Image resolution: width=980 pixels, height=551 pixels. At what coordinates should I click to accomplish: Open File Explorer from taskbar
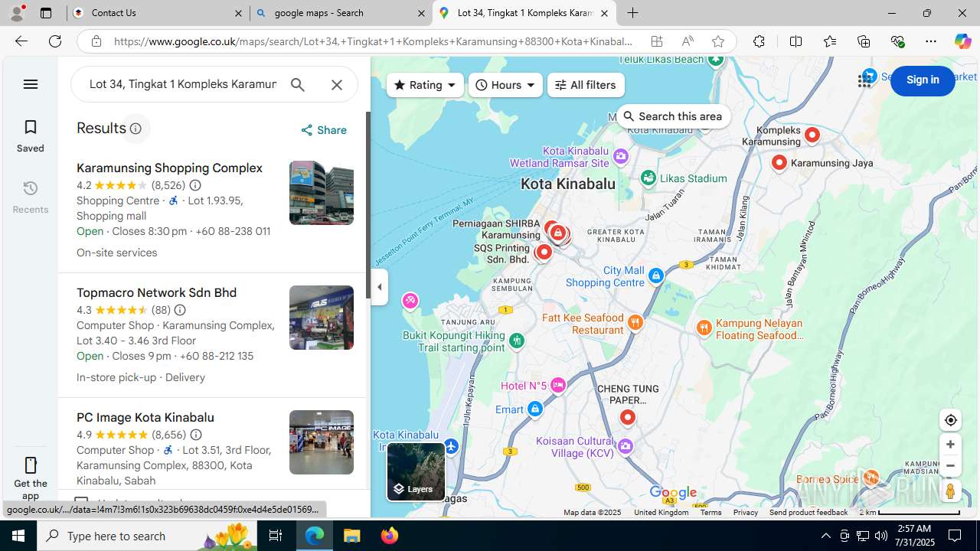coord(352,536)
